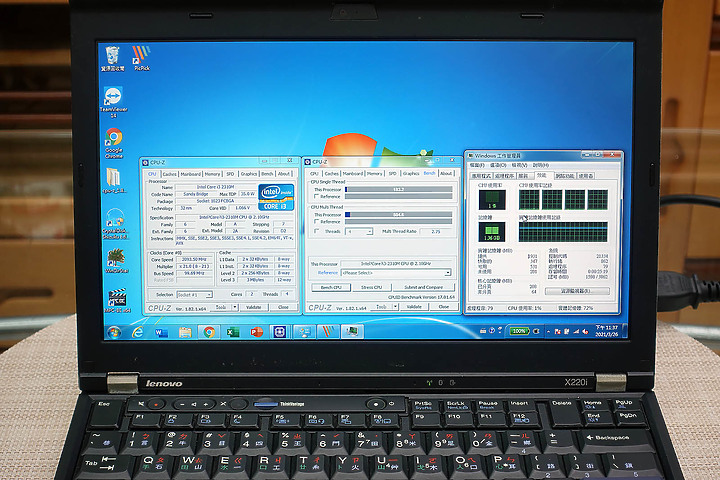This screenshot has width=720, height=480.
Task: Launch the PicPick desktop shortcut
Action: click(141, 57)
